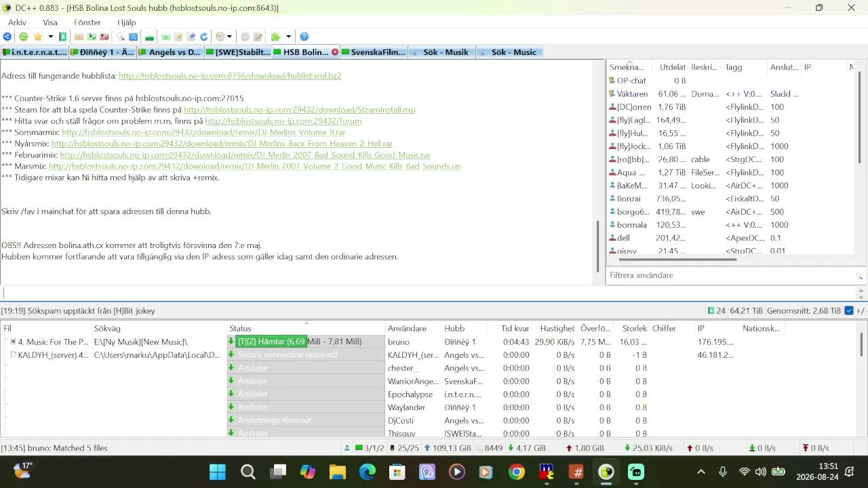The image size is (868, 488).
Task: Open the Fönster menu
Action: (87, 22)
